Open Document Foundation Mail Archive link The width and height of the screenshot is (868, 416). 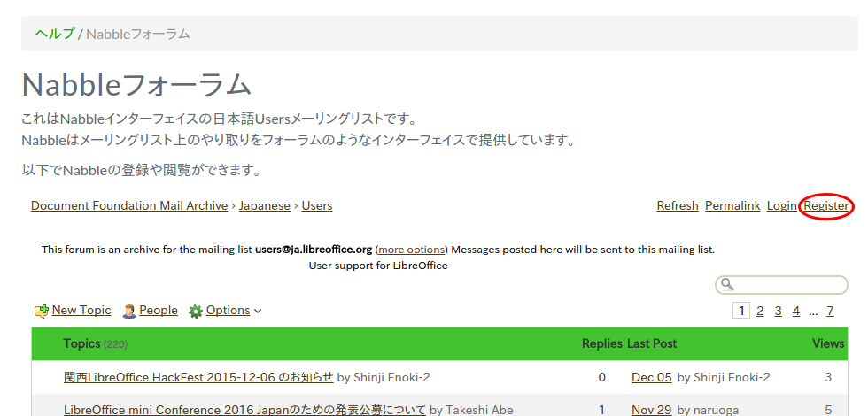(129, 205)
